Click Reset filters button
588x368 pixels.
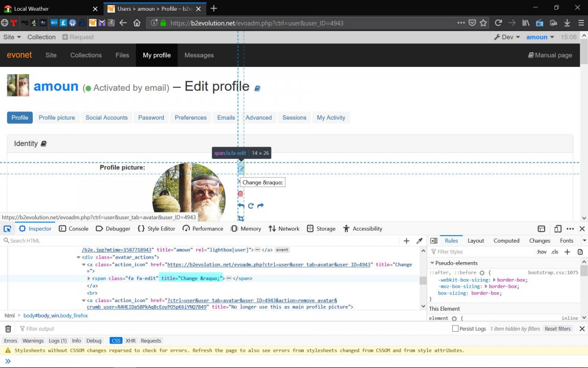(x=557, y=329)
